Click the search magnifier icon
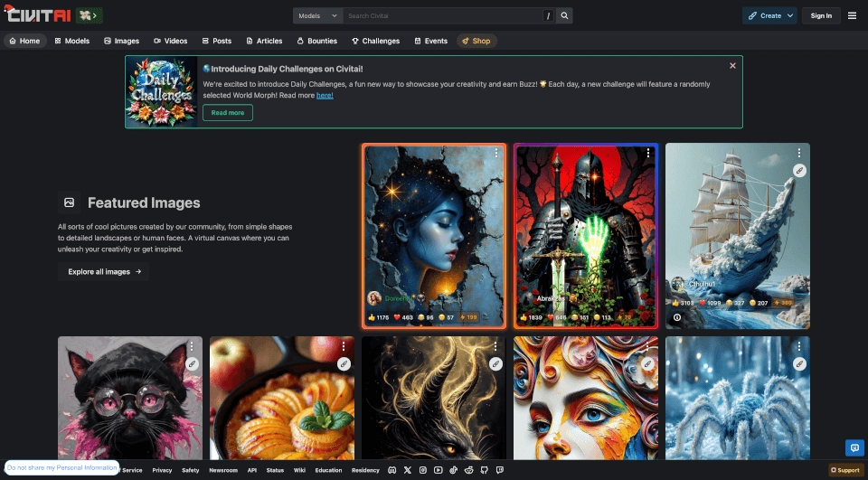The height and width of the screenshot is (480, 868). tap(565, 15)
